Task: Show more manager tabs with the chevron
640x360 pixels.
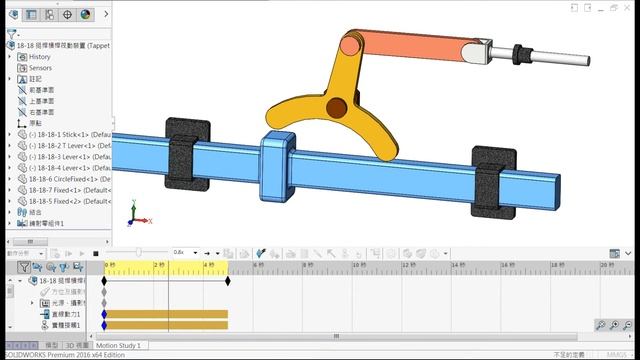Action: point(106,14)
